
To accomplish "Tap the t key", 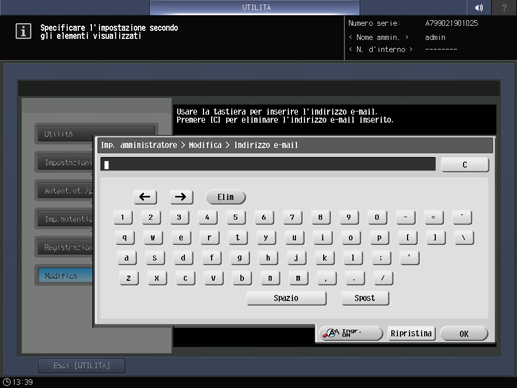I will click(238, 238).
